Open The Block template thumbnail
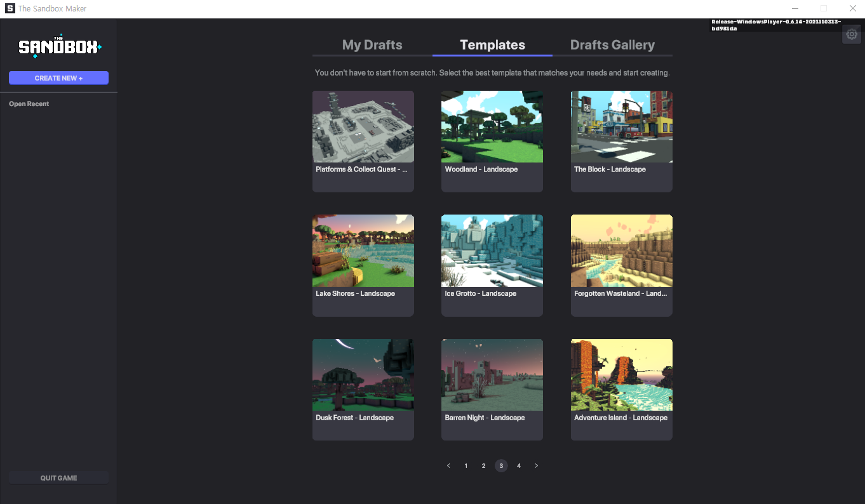The image size is (865, 504). tap(622, 126)
